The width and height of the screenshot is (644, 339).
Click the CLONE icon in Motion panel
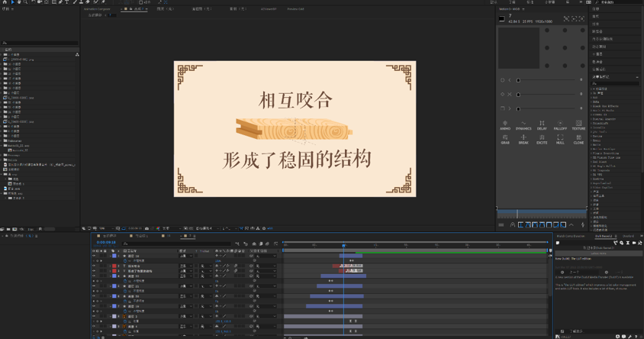coord(578,139)
